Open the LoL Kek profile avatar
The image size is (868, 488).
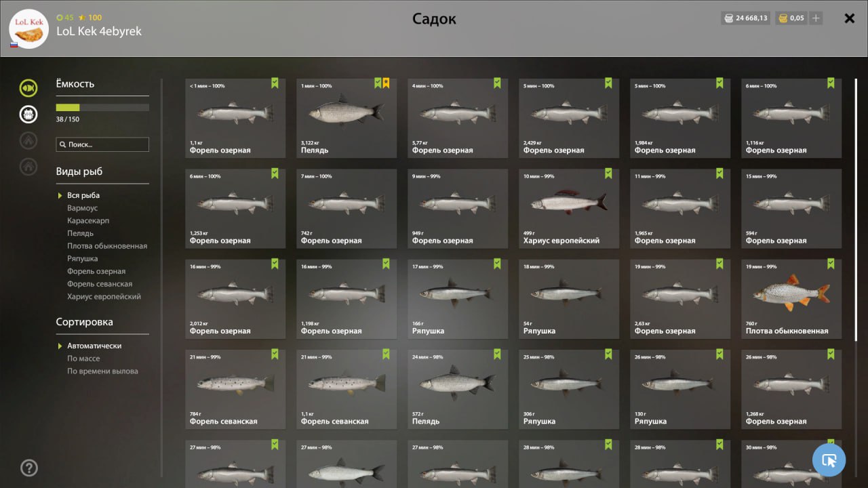click(x=28, y=28)
